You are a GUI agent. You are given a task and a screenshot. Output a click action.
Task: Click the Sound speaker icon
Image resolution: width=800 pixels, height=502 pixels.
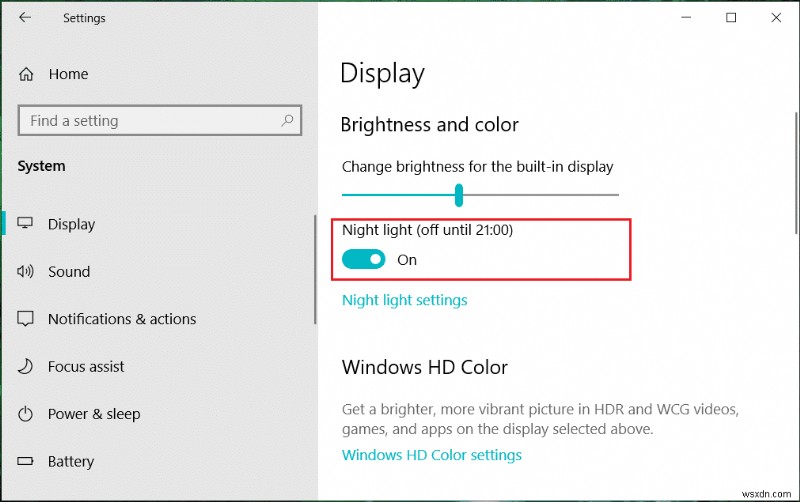coord(26,272)
